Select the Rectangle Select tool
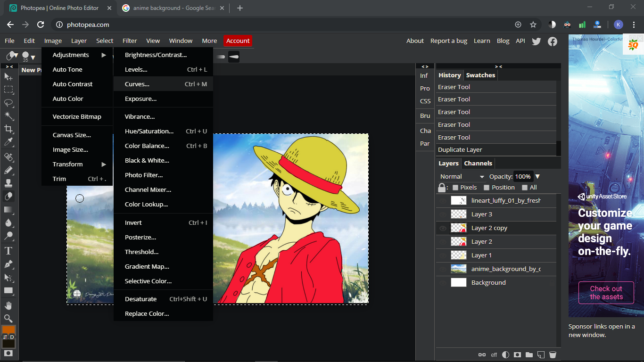Screen dimensions: 644x362 (8, 90)
